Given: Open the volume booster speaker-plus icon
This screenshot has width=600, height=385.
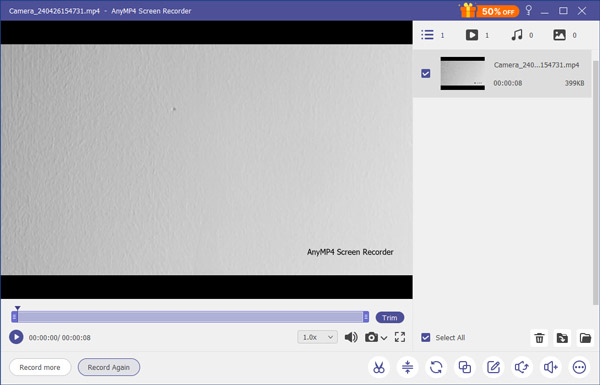Looking at the screenshot, I should click(x=551, y=367).
